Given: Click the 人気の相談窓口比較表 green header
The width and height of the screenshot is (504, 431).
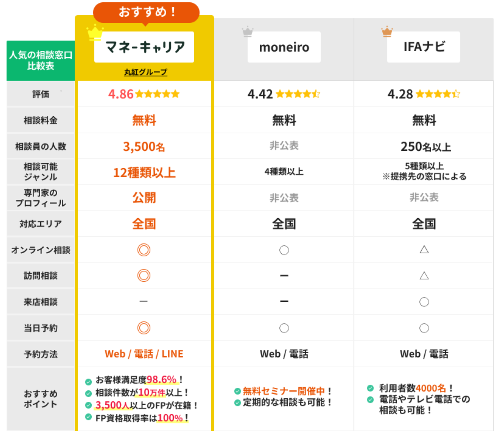Looking at the screenshot, I should tap(41, 60).
